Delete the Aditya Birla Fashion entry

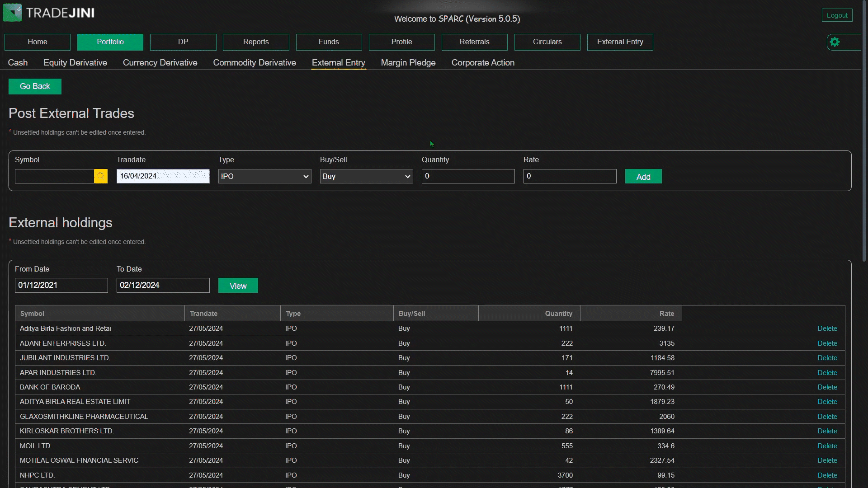827,328
